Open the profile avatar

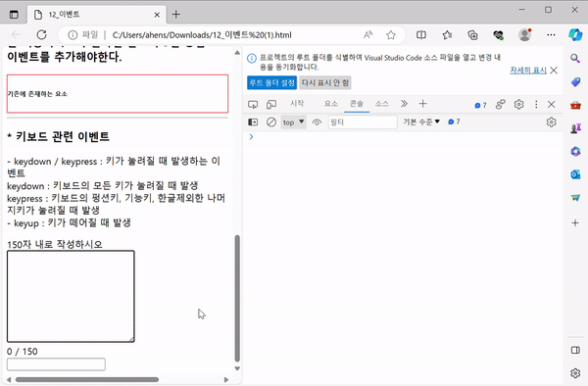(524, 35)
